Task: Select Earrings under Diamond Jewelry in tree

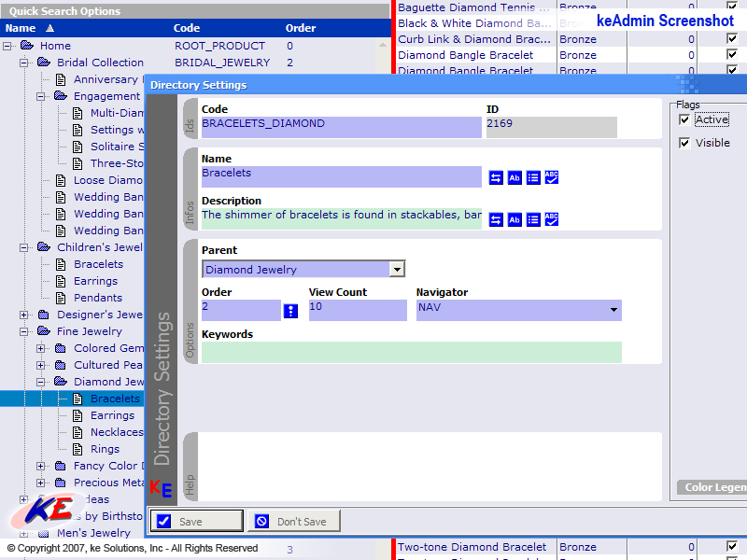Action: pos(112,415)
